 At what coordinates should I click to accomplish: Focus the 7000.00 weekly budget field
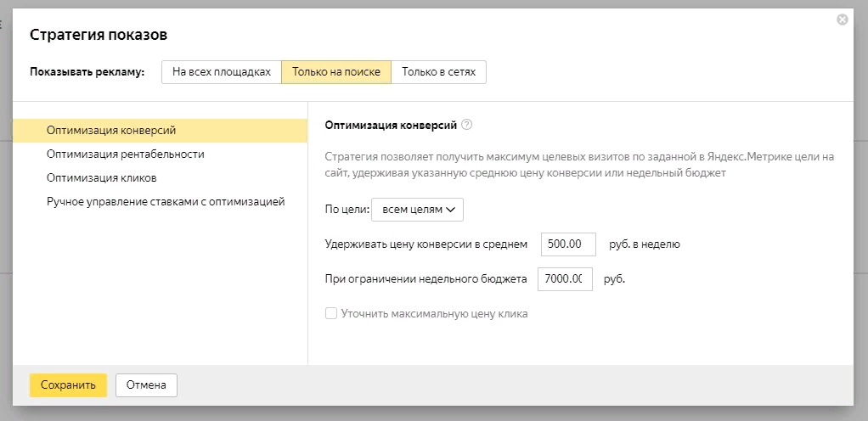click(x=565, y=278)
